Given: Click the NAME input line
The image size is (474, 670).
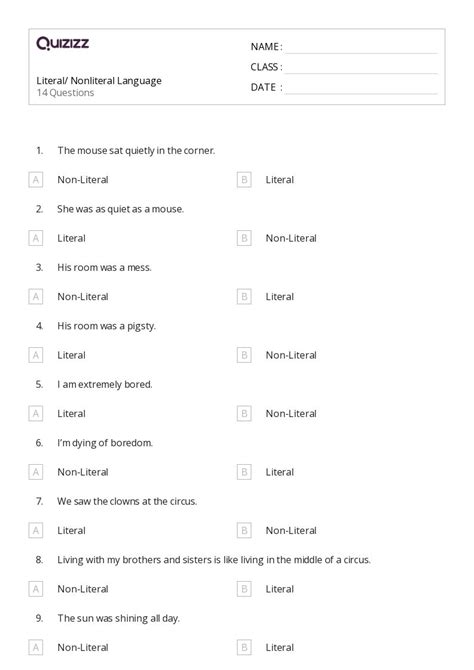Looking at the screenshot, I should (361, 48).
